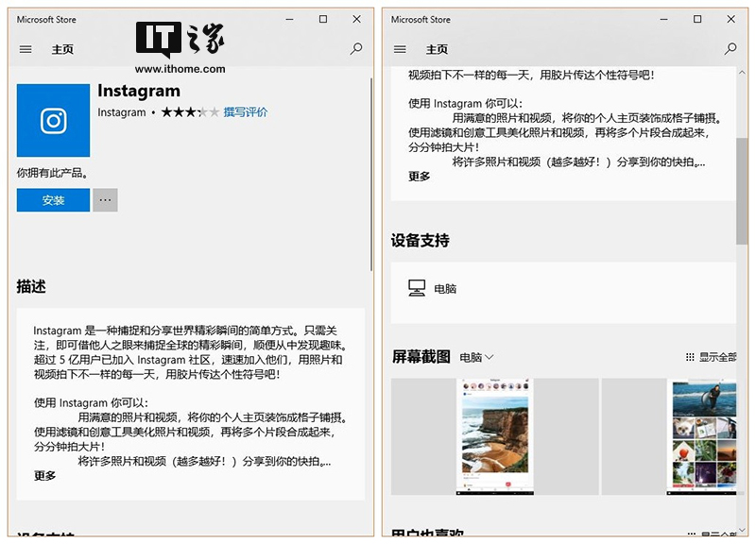Click the 描述 section heading
This screenshot has height=544, width=756.
click(x=31, y=286)
